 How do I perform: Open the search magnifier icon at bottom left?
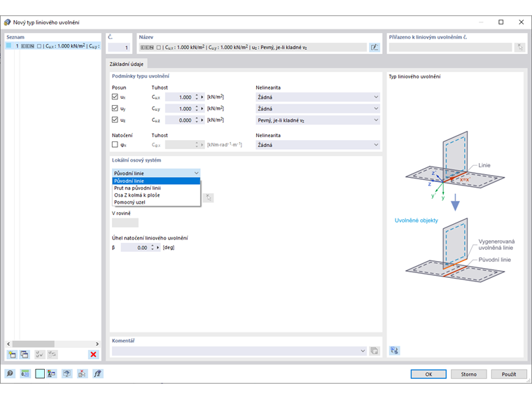click(x=10, y=374)
